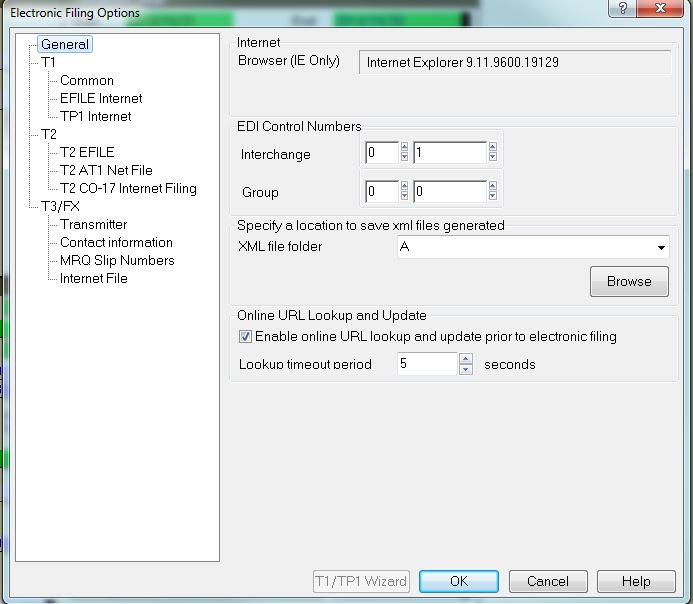Screen dimensions: 693x604
Task: Confirm with the OK button
Action: (459, 581)
